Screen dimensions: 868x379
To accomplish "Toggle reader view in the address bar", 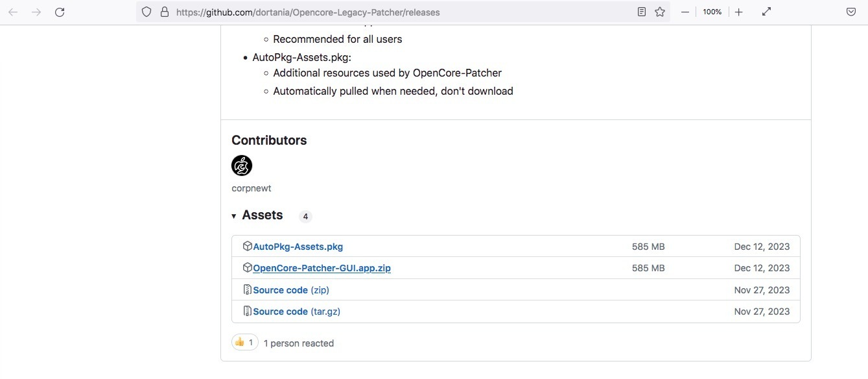I will coord(642,12).
